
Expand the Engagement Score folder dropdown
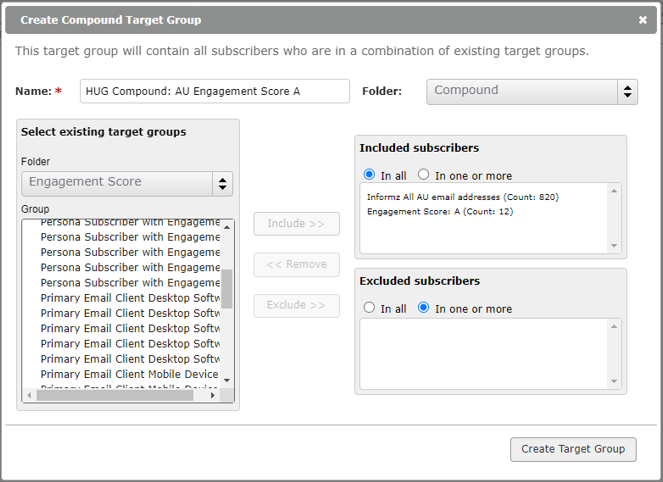(127, 183)
